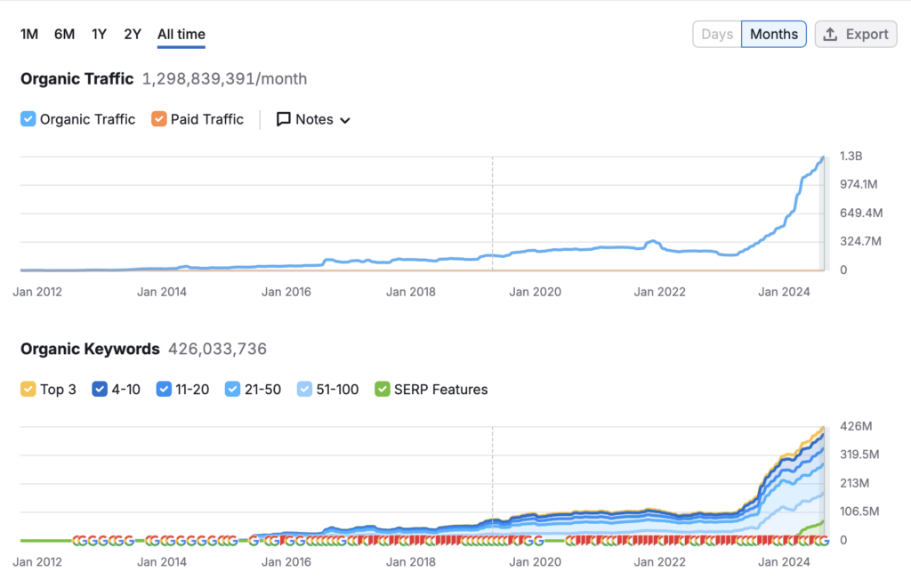Enable or disable Paid Traffic checkbox

[159, 119]
